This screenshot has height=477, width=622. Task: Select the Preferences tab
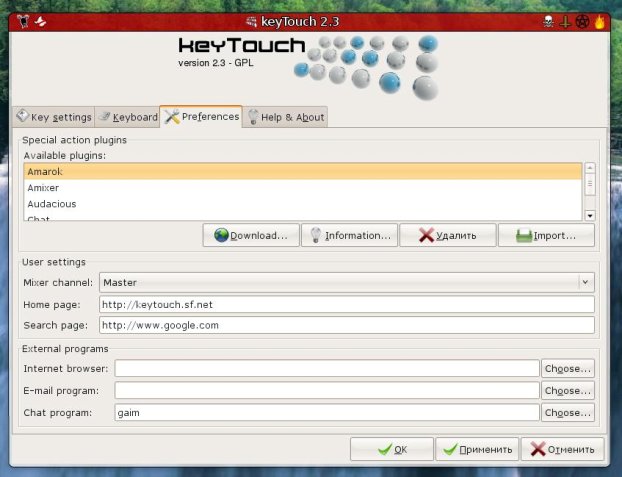201,116
